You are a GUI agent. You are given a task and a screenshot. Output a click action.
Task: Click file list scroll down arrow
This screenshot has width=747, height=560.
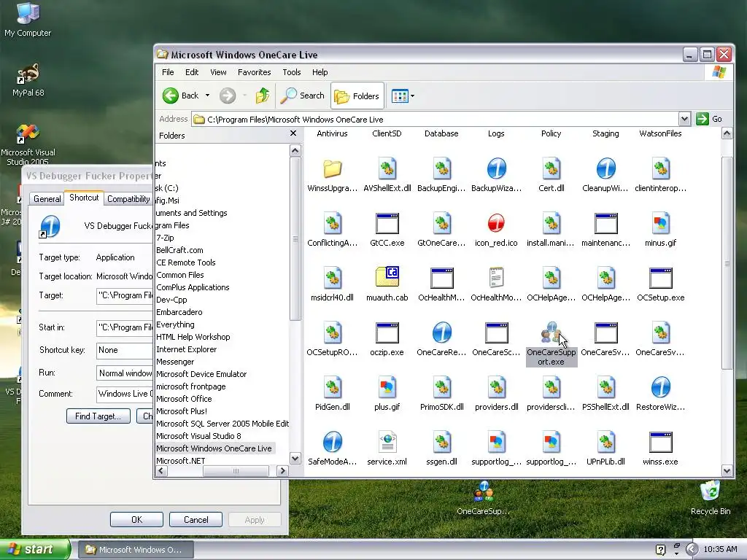tap(727, 470)
